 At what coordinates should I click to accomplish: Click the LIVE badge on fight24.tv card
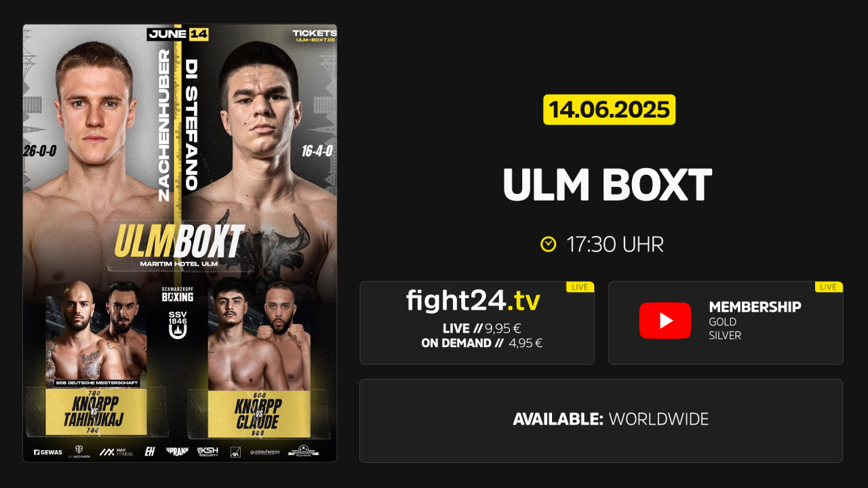tap(580, 287)
